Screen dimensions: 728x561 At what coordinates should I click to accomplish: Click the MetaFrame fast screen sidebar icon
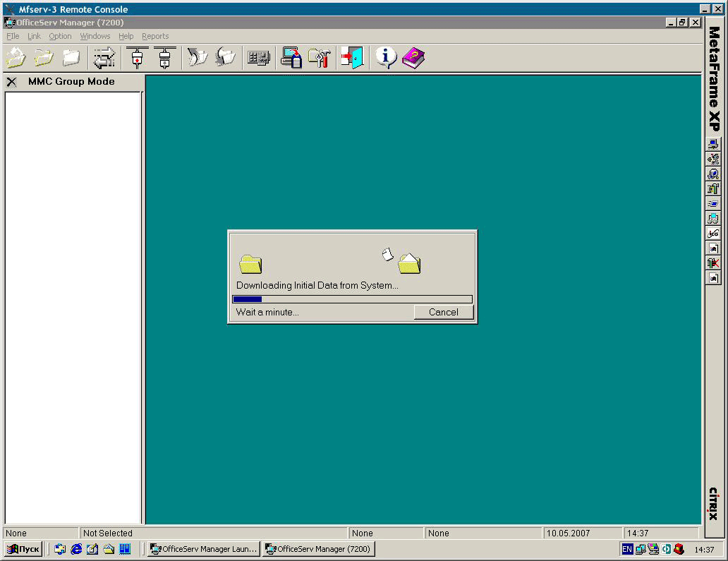[714, 203]
